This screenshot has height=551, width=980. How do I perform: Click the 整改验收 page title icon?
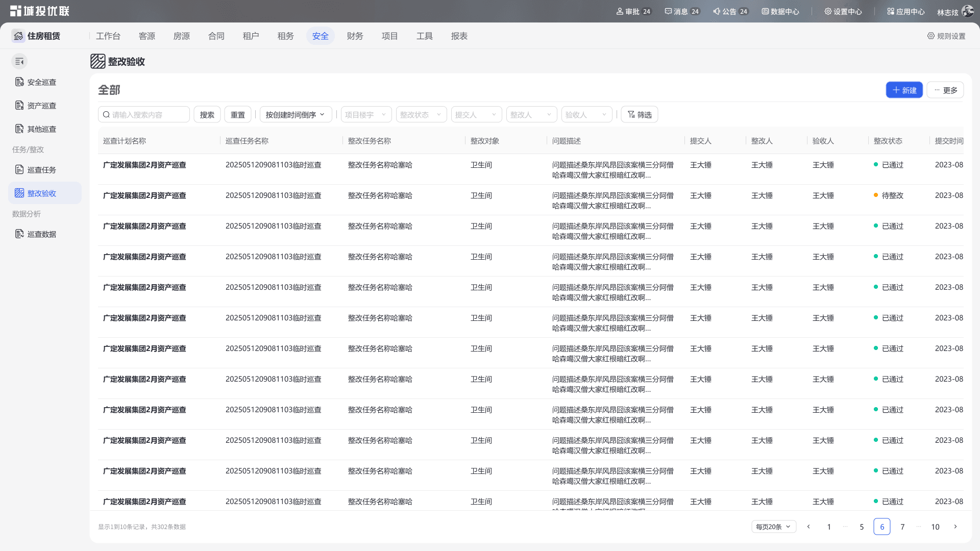pyautogui.click(x=97, y=61)
